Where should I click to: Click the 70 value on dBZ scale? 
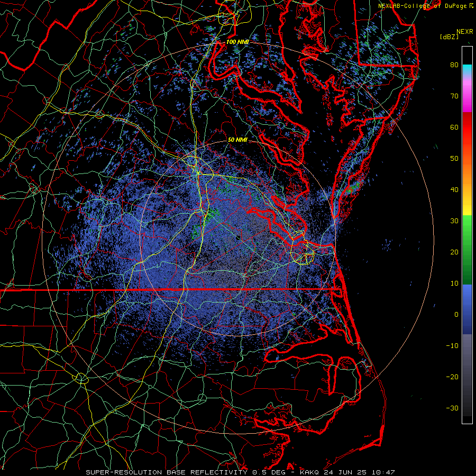454,96
